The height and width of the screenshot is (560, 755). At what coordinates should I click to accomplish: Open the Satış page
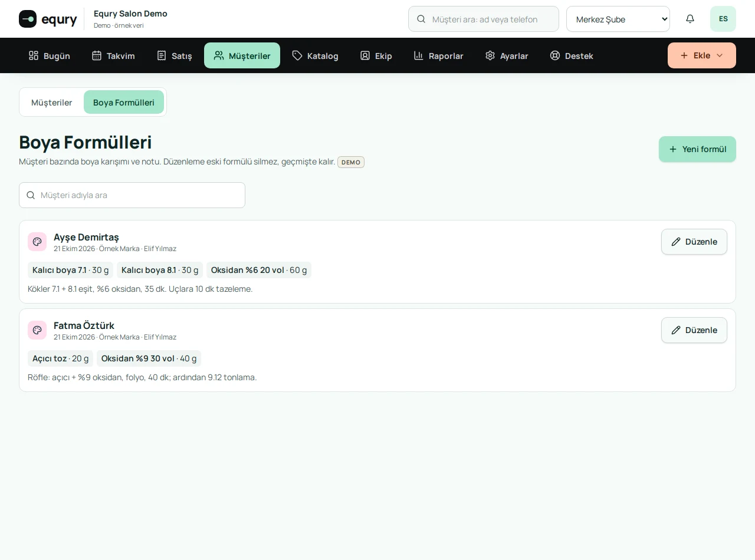tap(174, 55)
